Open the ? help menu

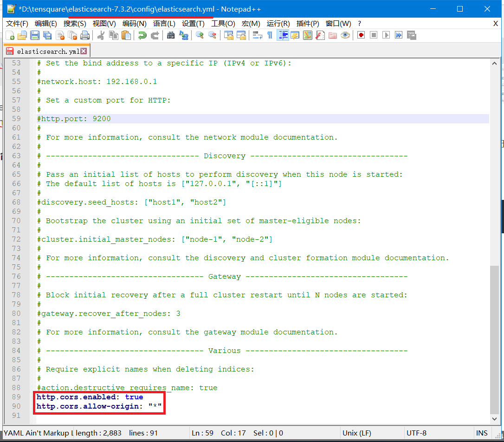point(359,24)
